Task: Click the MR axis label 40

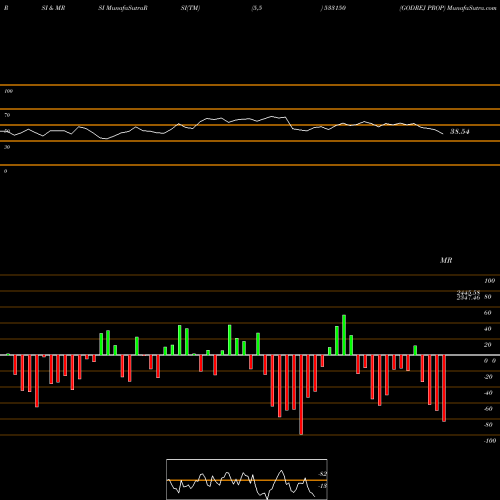Action: point(487,329)
